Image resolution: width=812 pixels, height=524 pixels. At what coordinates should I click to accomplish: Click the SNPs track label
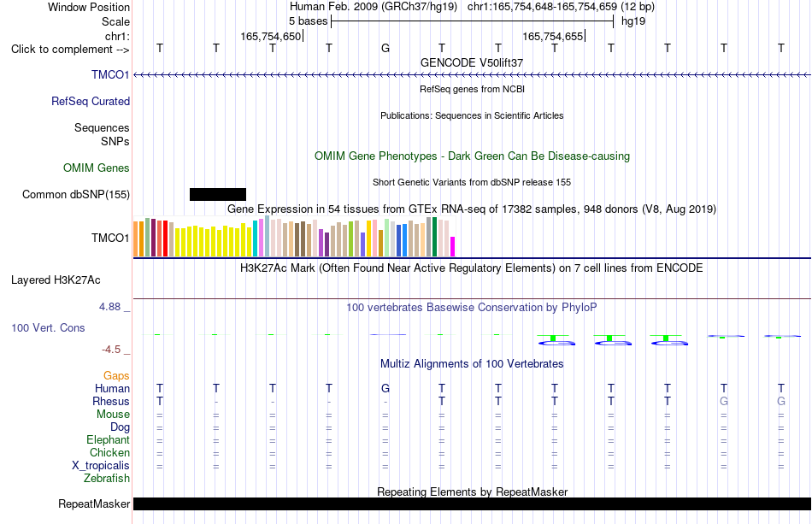[x=115, y=141]
